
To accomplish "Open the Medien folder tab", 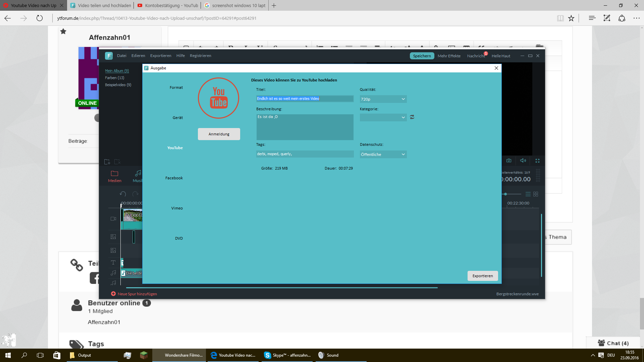I will (x=115, y=176).
